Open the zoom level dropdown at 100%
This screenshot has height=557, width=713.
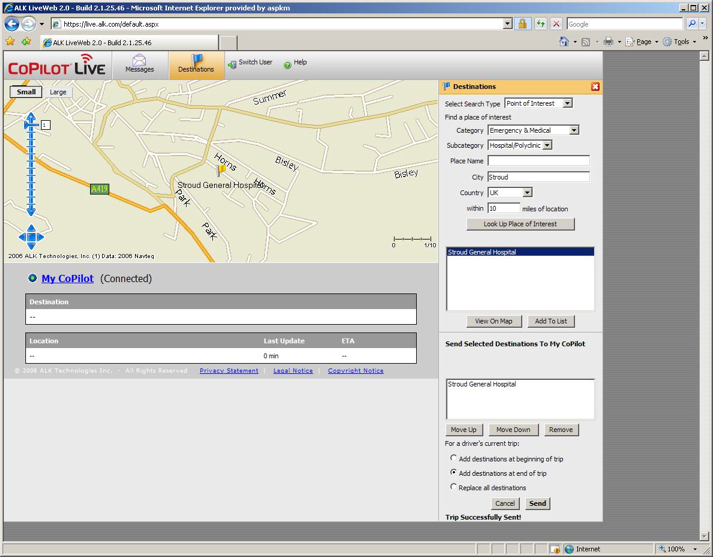(695, 549)
